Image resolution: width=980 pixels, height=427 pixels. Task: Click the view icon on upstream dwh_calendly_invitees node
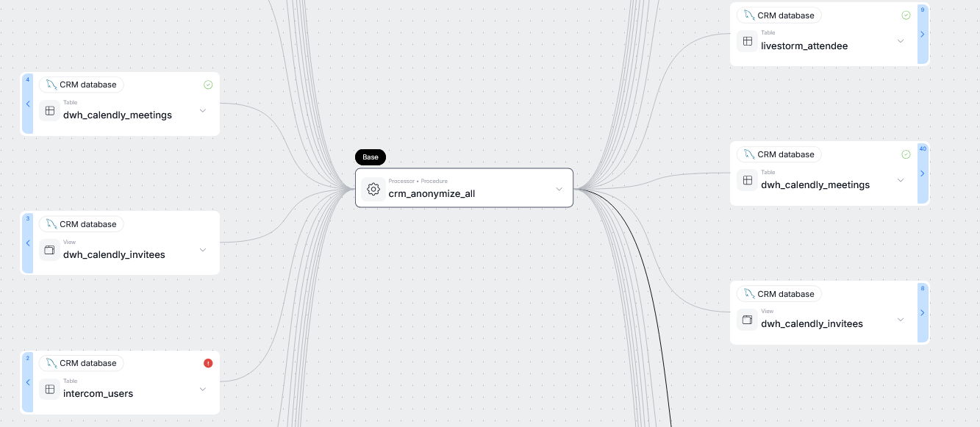click(x=49, y=251)
